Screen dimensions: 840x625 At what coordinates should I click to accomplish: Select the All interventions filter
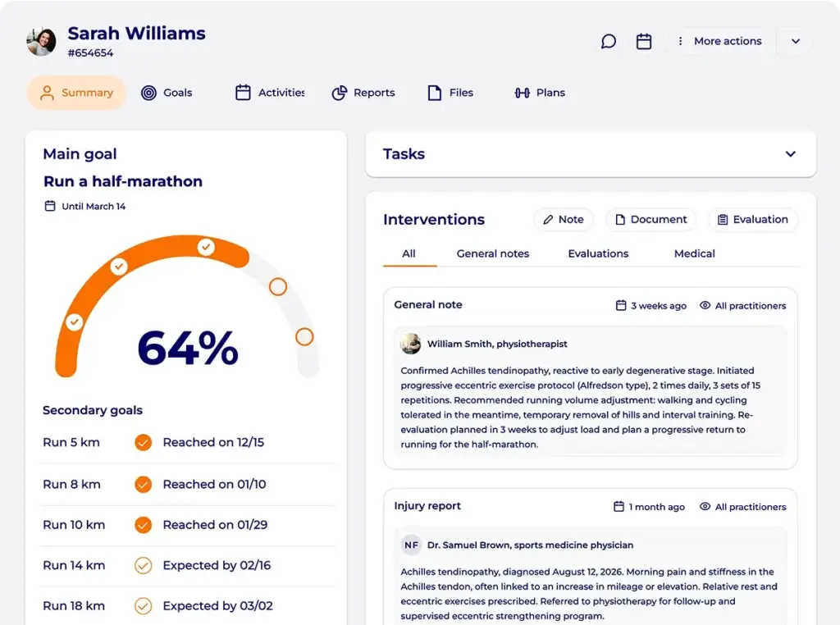tap(409, 254)
